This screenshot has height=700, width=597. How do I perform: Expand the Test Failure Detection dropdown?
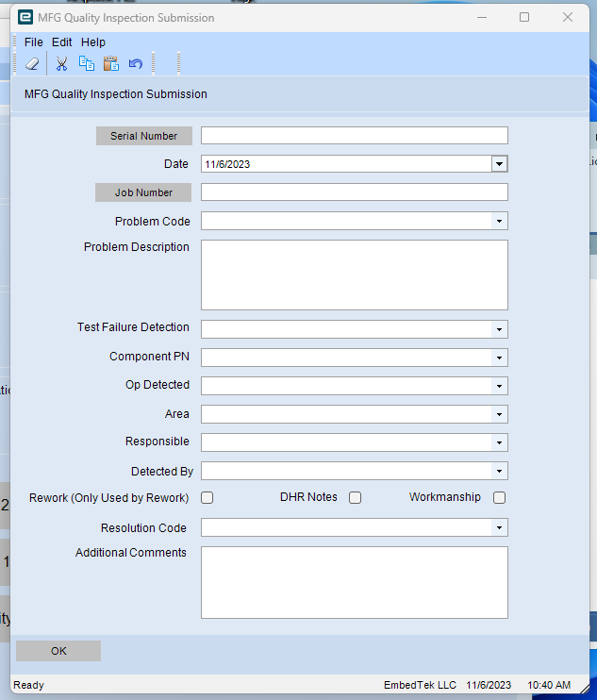tap(499, 329)
